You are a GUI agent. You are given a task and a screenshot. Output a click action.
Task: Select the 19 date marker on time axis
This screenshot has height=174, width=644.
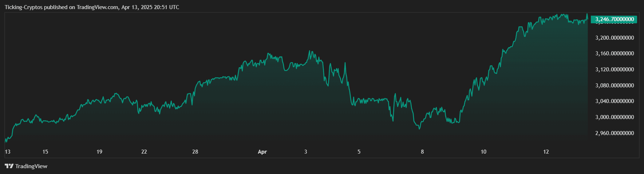(x=99, y=152)
